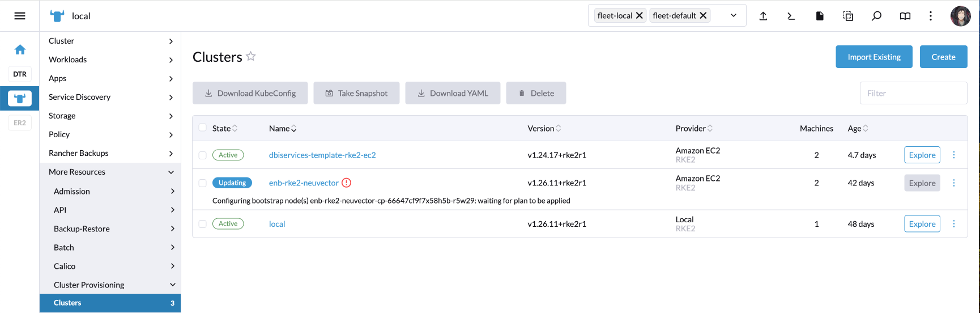The width and height of the screenshot is (980, 313).
Task: Open the hamburger navigation menu
Action: click(20, 16)
